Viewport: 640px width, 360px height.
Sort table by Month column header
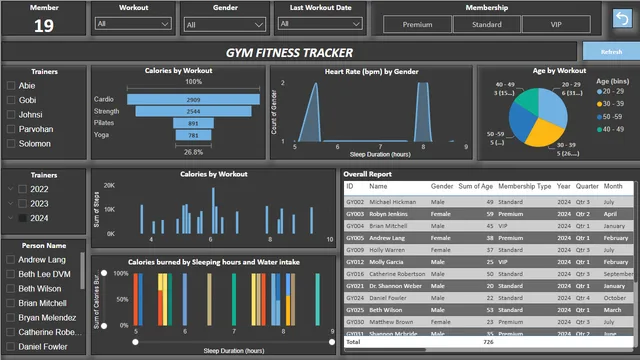pos(613,186)
